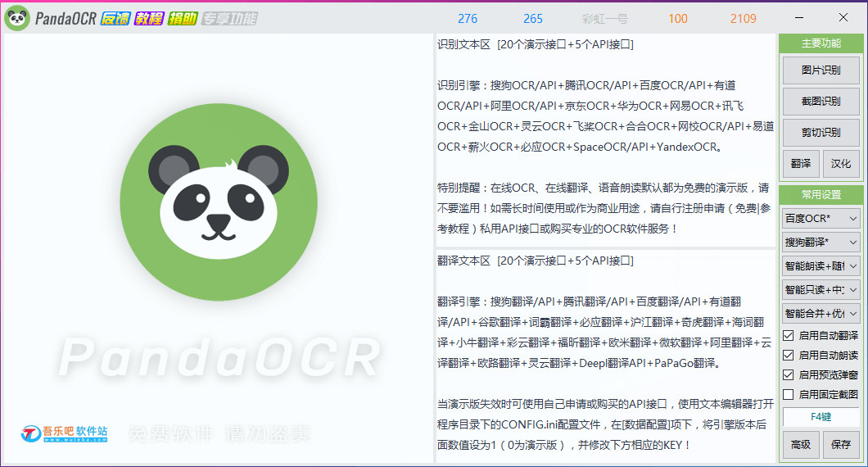Select the 主要功能 panel header
Image resolution: width=868 pixels, height=467 pixels.
(821, 43)
